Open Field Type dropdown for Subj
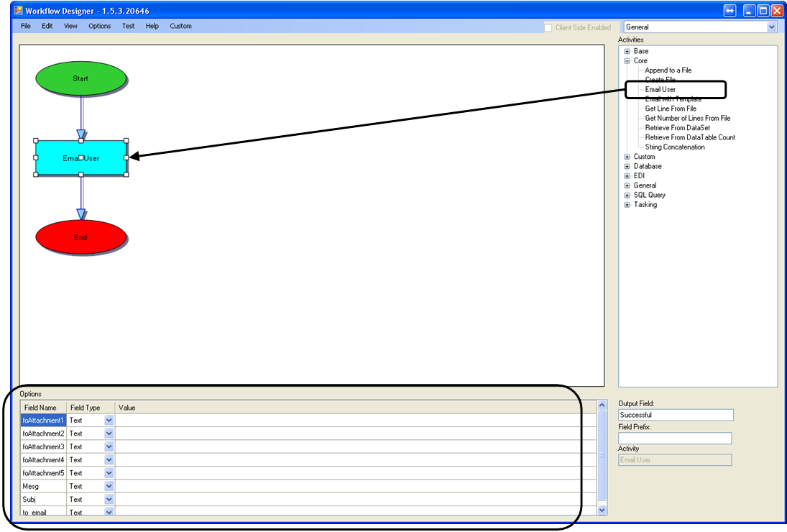 [109, 500]
